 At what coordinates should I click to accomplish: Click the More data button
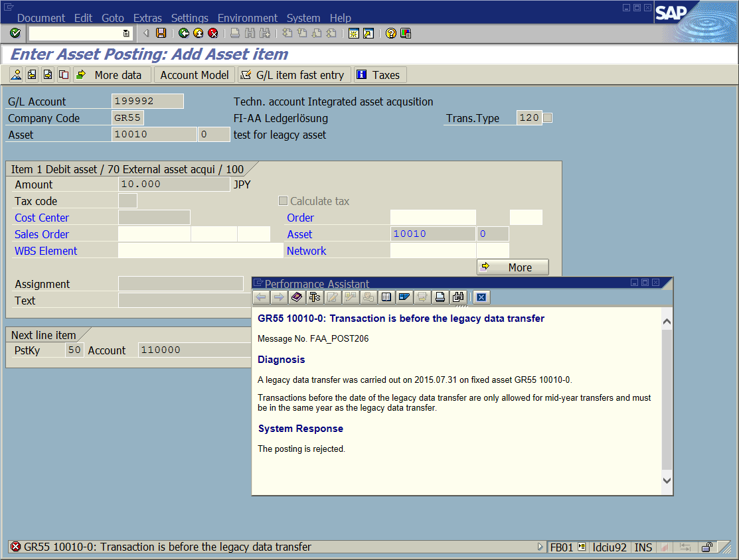point(112,75)
